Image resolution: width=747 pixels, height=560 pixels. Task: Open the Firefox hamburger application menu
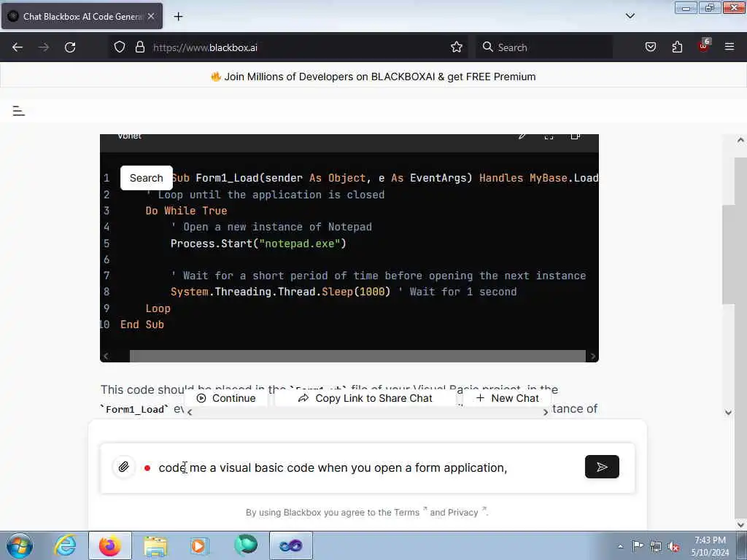729,47
